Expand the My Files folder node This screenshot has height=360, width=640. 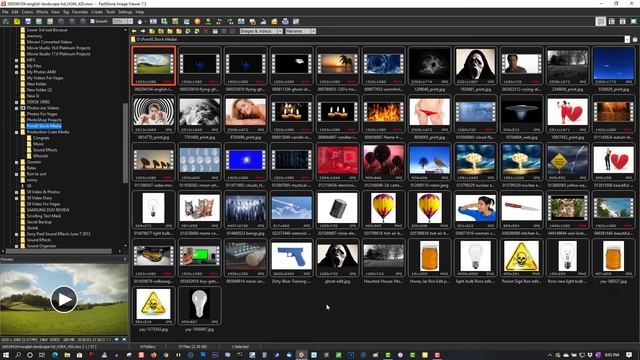point(17,66)
